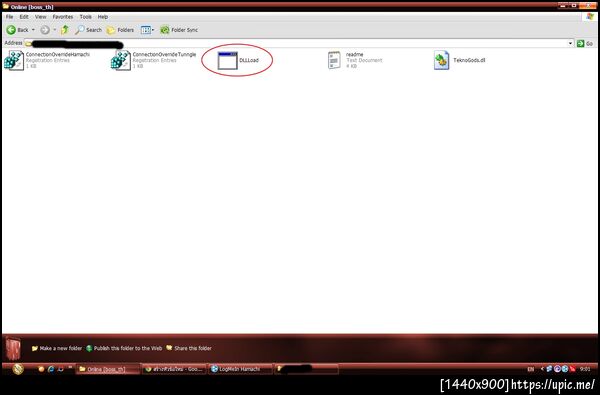The height and width of the screenshot is (395, 600).
Task: Click Share this folder link
Action: (x=189, y=348)
